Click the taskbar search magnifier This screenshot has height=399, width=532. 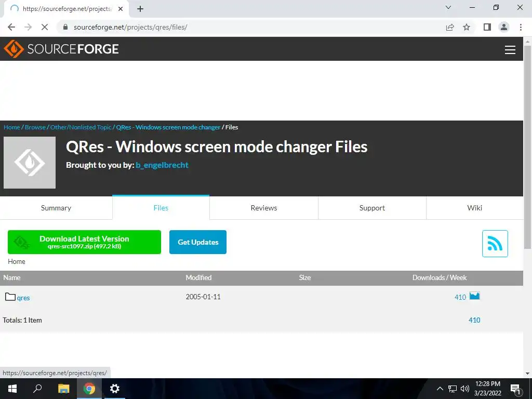pos(37,389)
